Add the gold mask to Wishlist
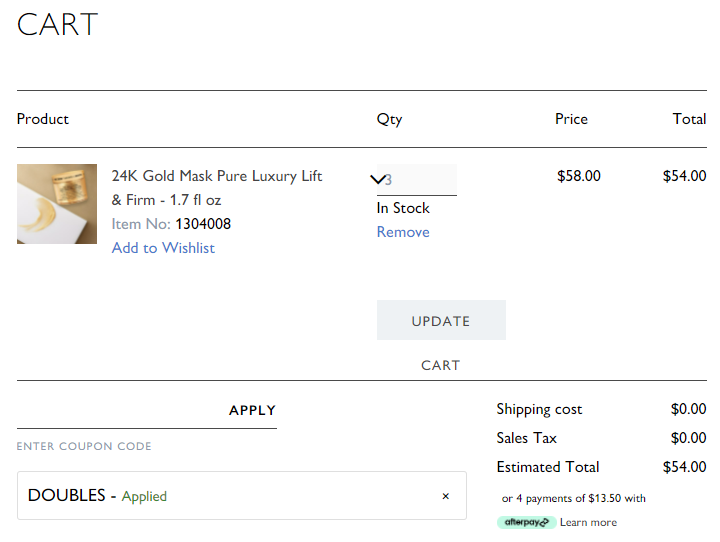This screenshot has height=542, width=720. point(163,248)
